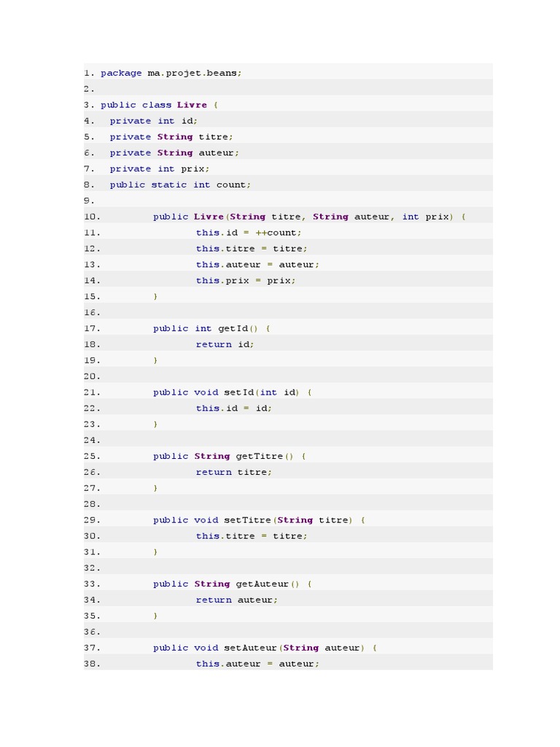Click closing brace on line 23
The height and width of the screenshot is (747, 560).
pyautogui.click(x=155, y=425)
